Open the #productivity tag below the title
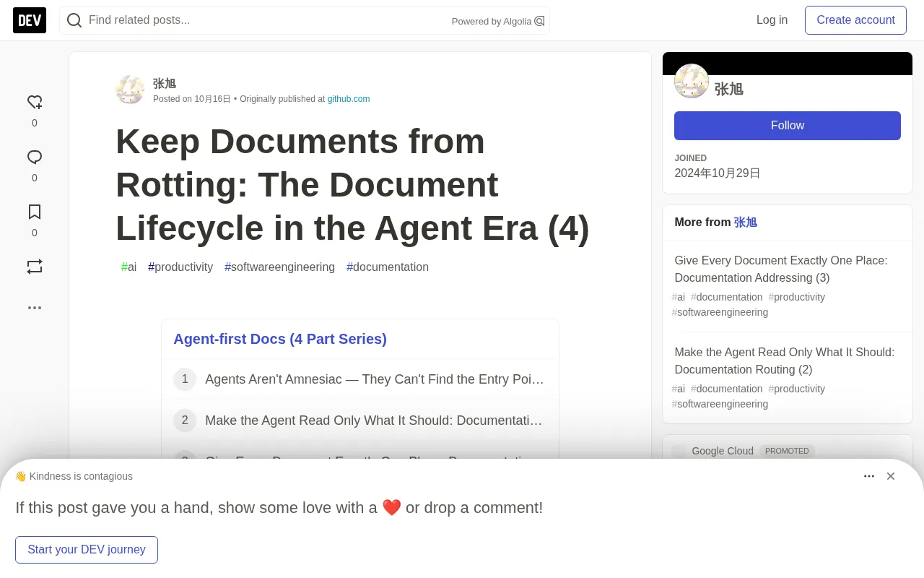Viewport: 924px width, 578px height. (180, 267)
